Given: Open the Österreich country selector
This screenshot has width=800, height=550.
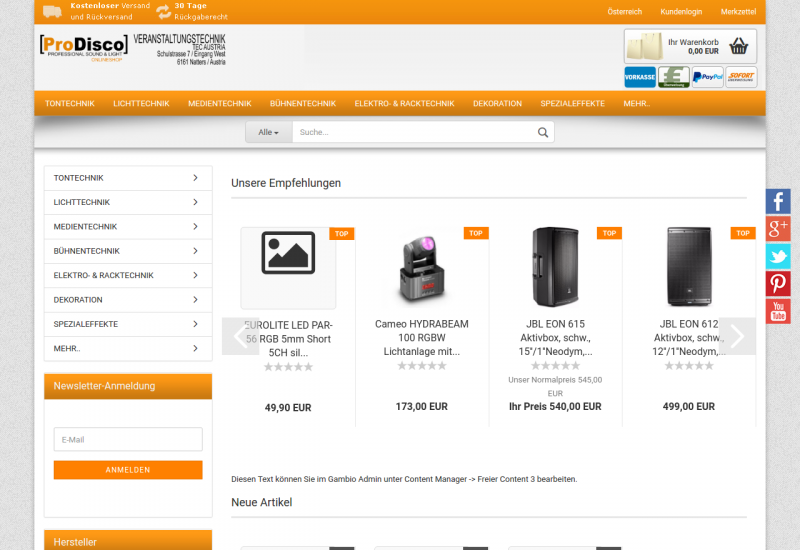Looking at the screenshot, I should (624, 11).
